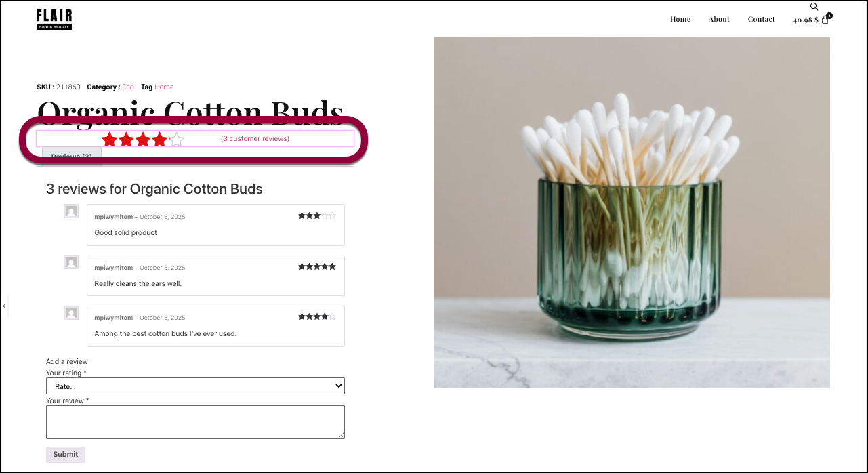This screenshot has height=473, width=868.
Task: Go to the Home menu item
Action: pos(680,19)
